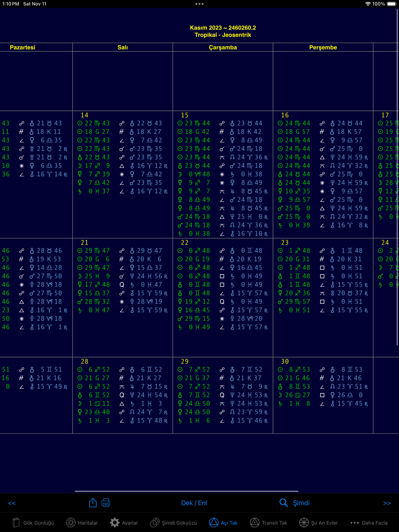Screen dimensions: 399x532
Task: Tap the Haritalar chart wheel icon
Action: point(71,523)
